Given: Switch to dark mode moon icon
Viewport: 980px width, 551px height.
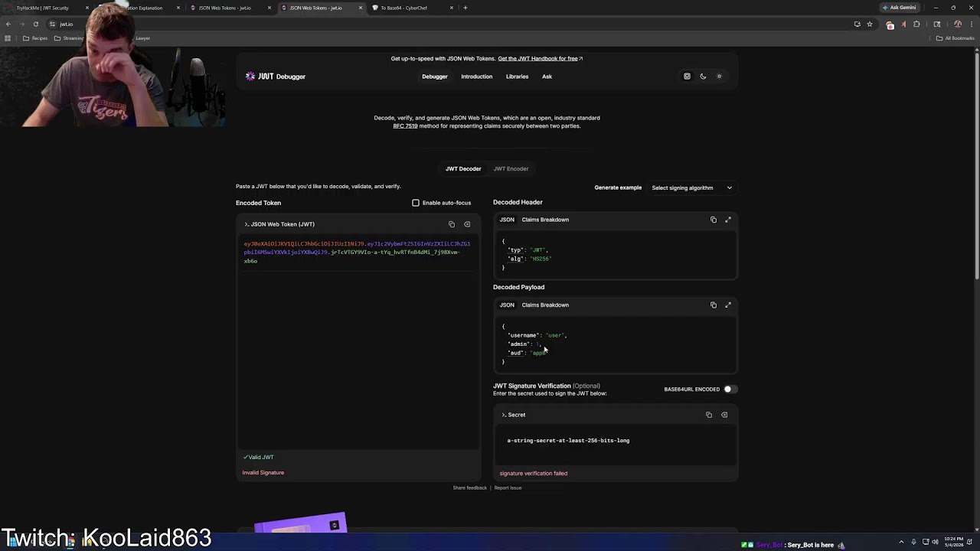Looking at the screenshot, I should click(x=703, y=77).
